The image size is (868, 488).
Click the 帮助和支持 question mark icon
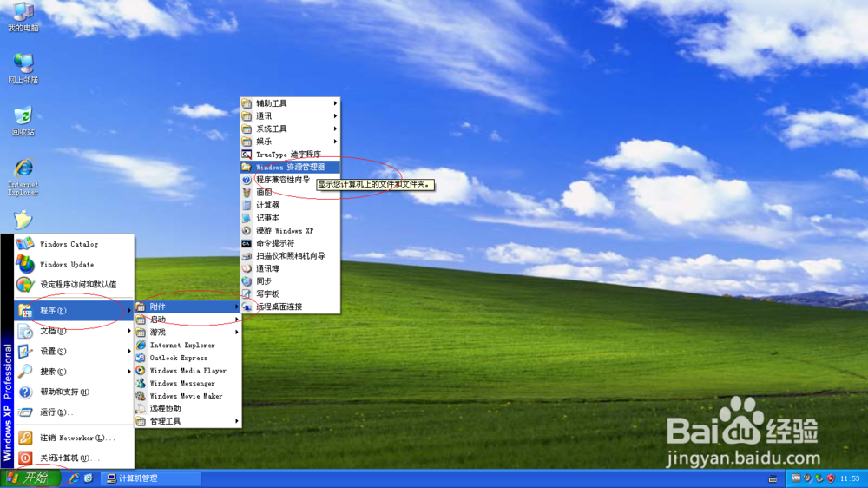pyautogui.click(x=25, y=392)
